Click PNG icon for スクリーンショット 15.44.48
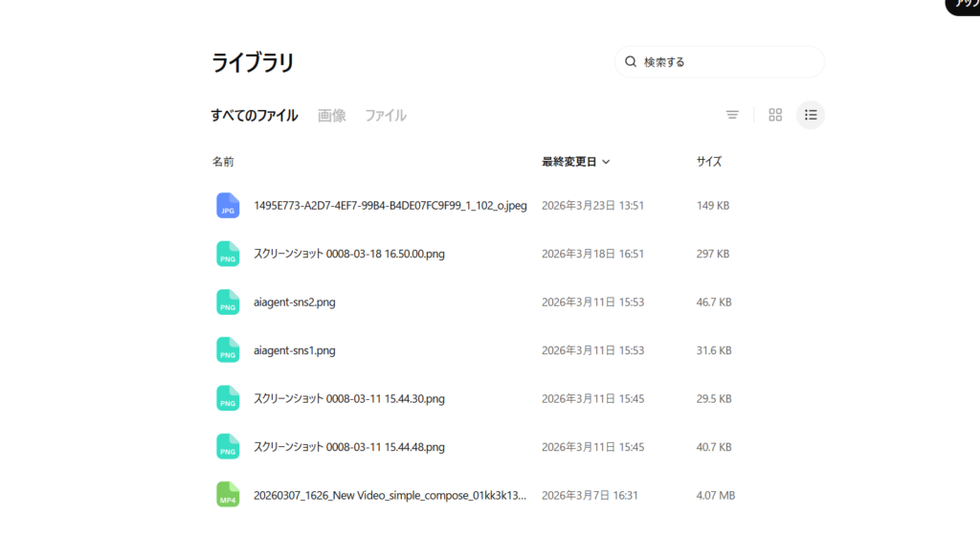Image resolution: width=980 pixels, height=559 pixels. click(228, 447)
